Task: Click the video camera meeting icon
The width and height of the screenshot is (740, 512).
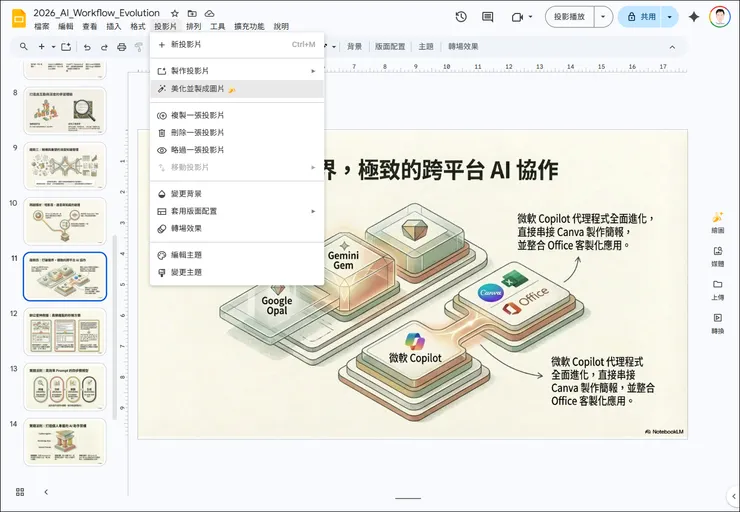Action: [x=517, y=17]
